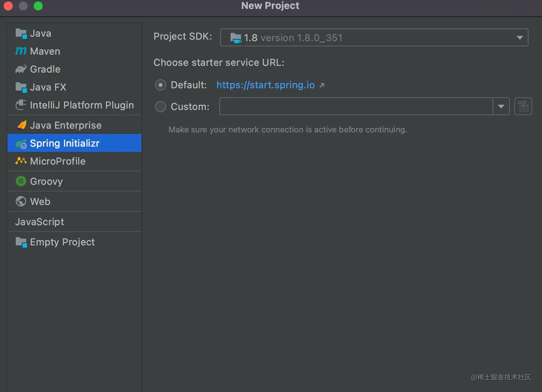Click the Java Enterprise icon
The height and width of the screenshot is (392, 542).
[22, 125]
